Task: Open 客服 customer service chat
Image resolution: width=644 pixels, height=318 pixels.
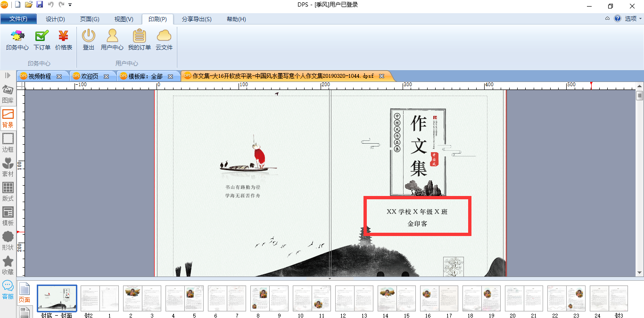Action: (x=8, y=290)
